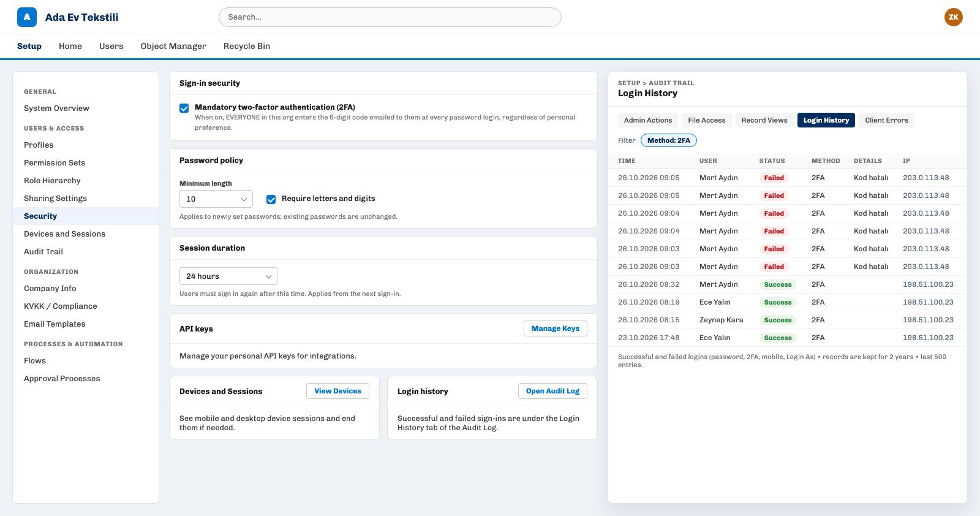
Task: Switch to File Access audit tab
Action: pos(707,120)
